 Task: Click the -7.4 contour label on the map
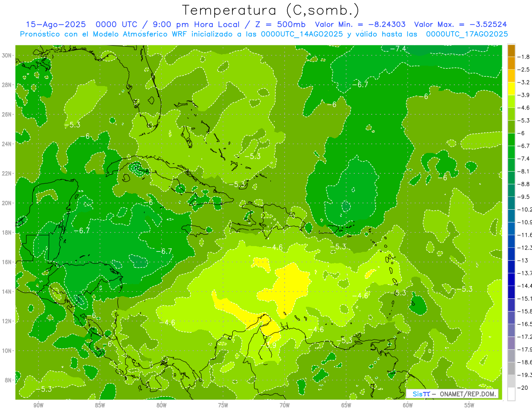pos(398,49)
